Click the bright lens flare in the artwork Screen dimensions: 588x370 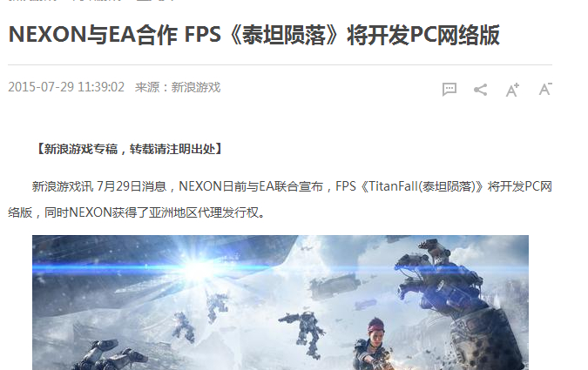198,267
